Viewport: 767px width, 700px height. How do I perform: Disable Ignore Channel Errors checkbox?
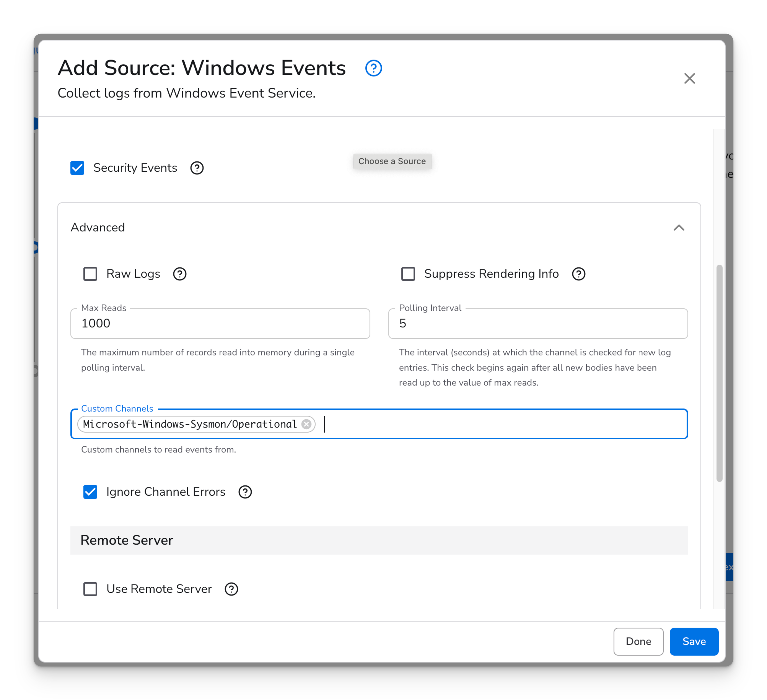click(x=90, y=492)
